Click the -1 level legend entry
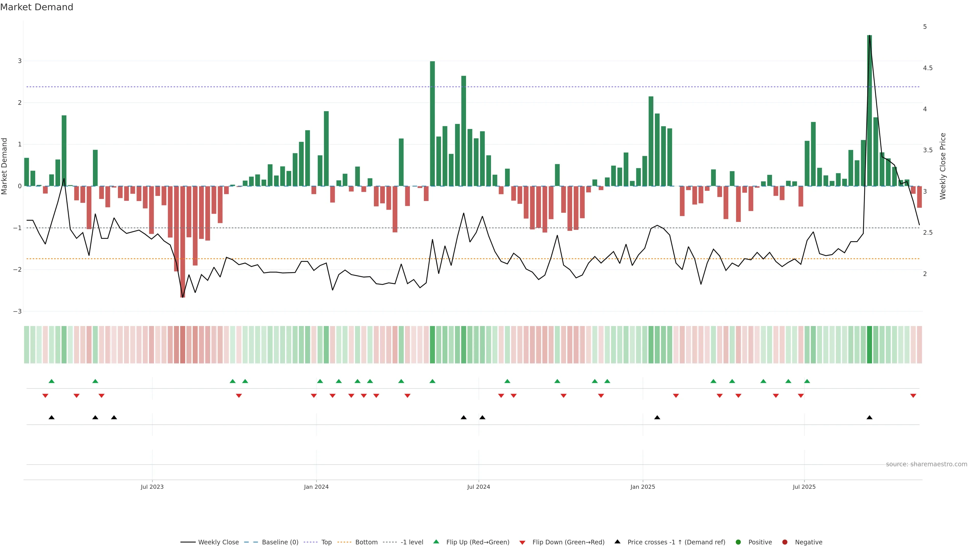The width and height of the screenshot is (980, 551). (x=412, y=542)
